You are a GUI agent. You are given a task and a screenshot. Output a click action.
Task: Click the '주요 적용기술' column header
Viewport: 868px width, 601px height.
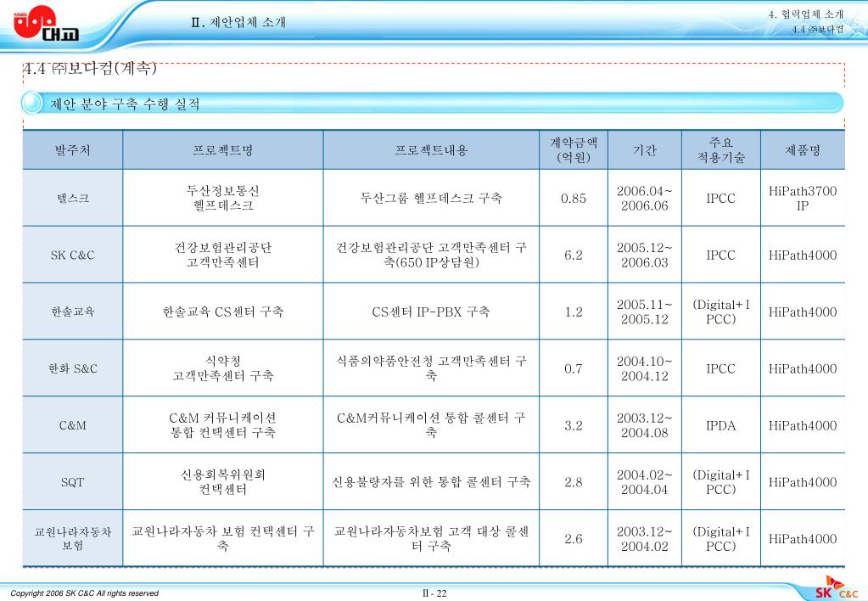(720, 150)
